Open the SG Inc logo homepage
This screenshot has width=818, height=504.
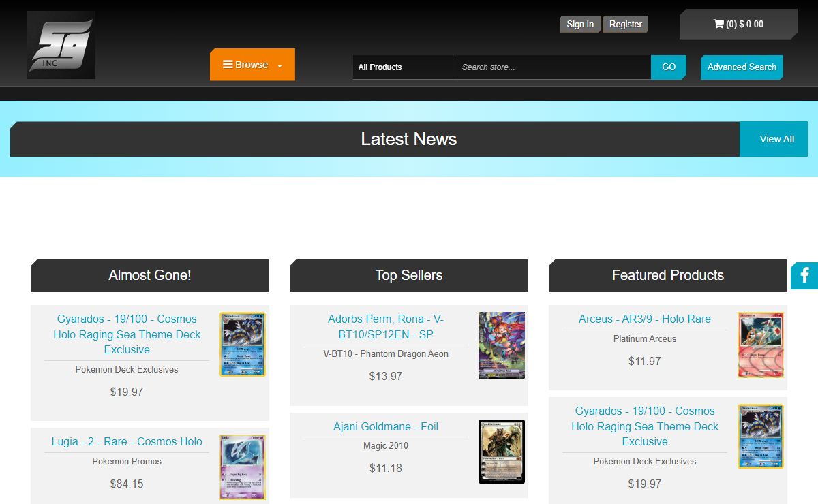point(61,44)
